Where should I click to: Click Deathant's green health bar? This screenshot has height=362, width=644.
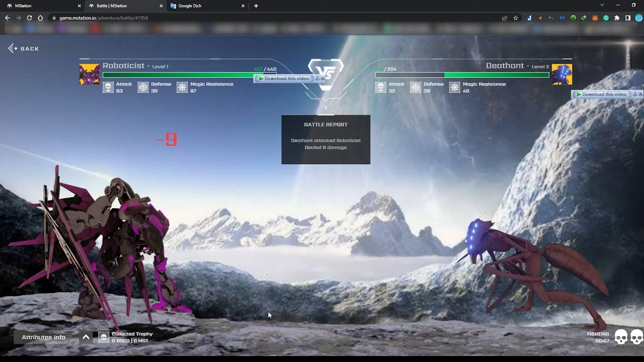pos(462,75)
